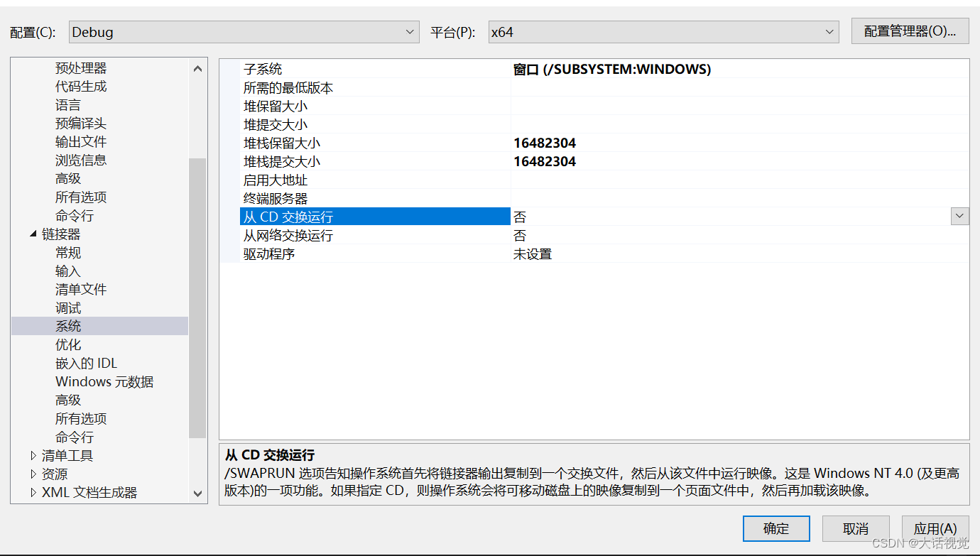Click 窗口 (/SUBSYSTEM:WINDOWS) value

coord(612,69)
